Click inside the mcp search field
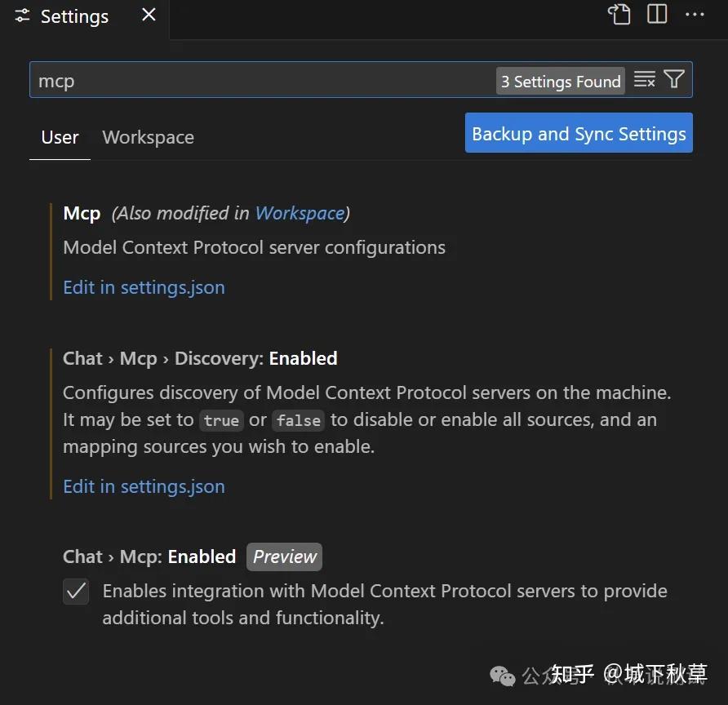The height and width of the screenshot is (705, 728). [x=245, y=80]
